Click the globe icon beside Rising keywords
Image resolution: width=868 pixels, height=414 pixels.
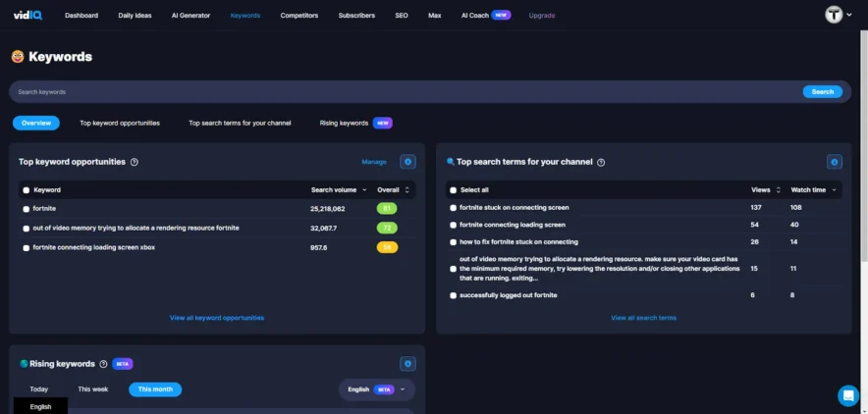[x=24, y=364]
